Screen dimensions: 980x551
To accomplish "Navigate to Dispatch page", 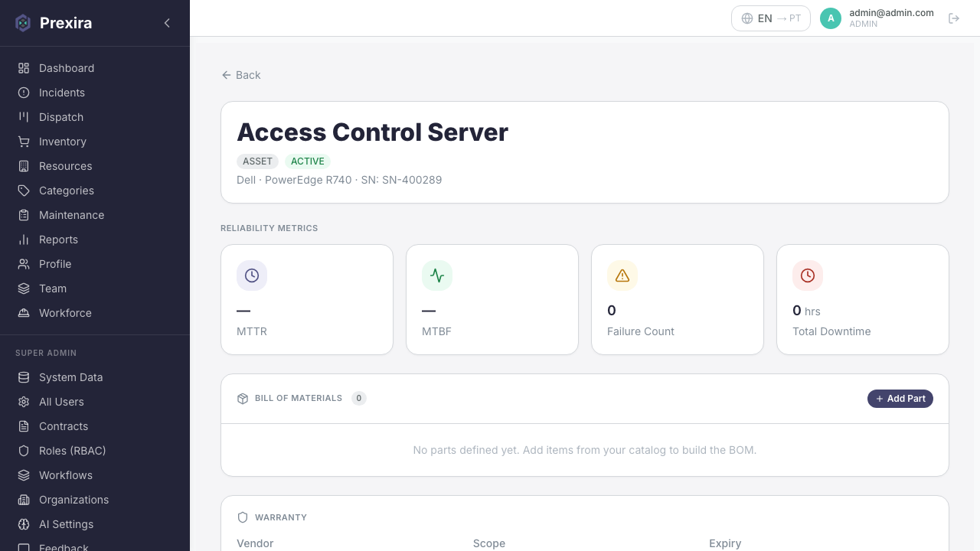I will pos(95,117).
